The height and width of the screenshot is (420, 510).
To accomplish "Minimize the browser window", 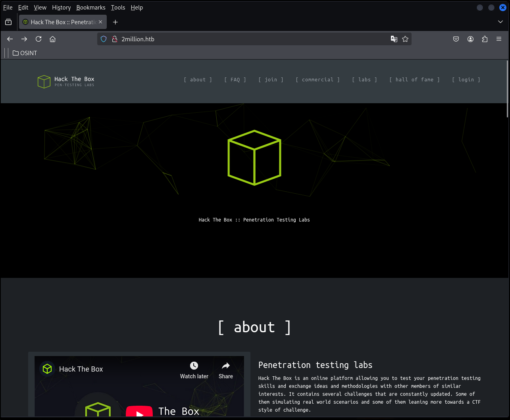I will [x=480, y=8].
